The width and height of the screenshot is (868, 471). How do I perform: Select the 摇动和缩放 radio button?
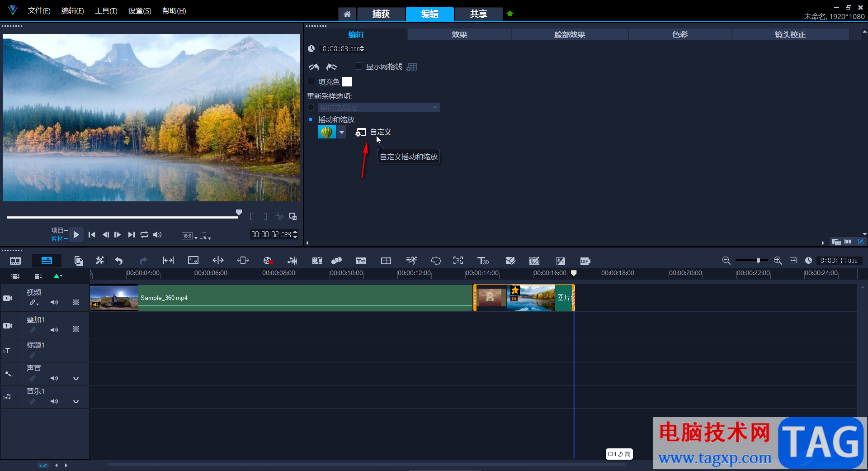311,119
